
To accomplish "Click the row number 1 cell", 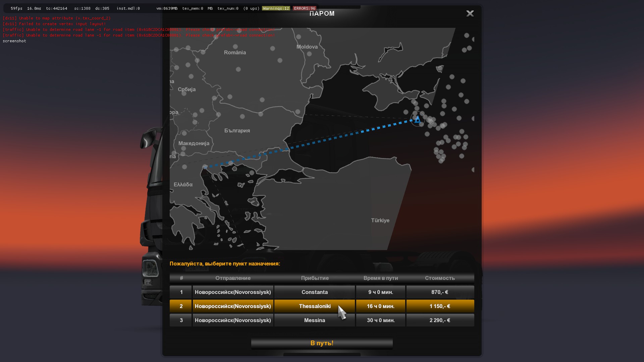I will click(x=181, y=292).
